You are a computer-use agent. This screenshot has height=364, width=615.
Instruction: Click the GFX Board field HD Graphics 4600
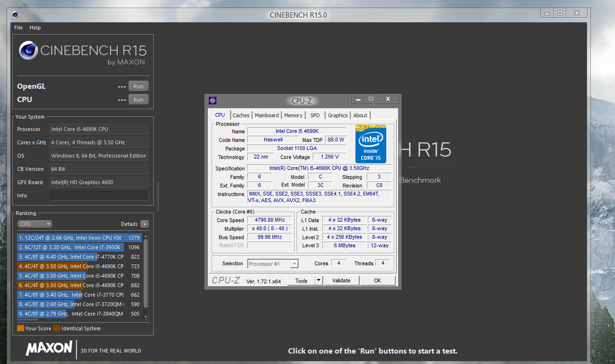[x=99, y=182]
